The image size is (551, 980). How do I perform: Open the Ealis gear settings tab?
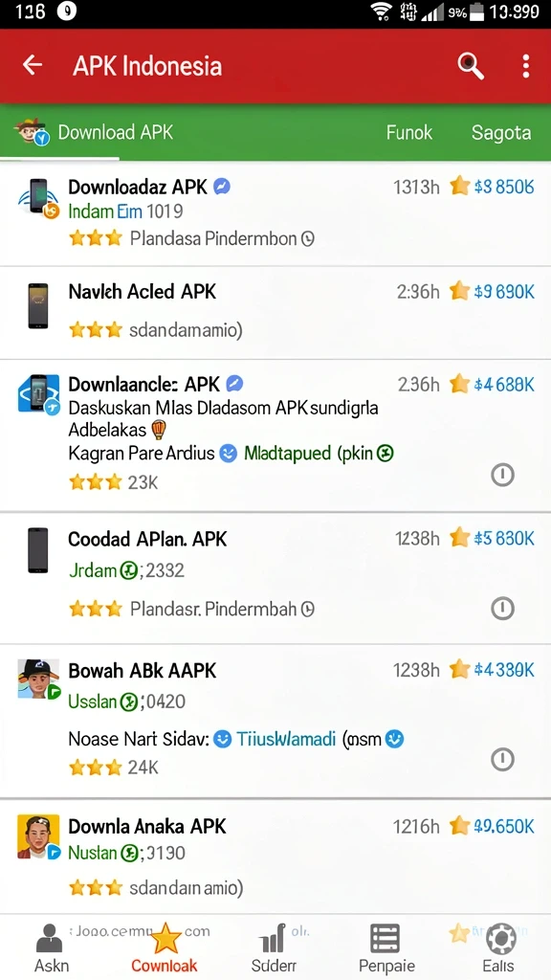tap(498, 947)
